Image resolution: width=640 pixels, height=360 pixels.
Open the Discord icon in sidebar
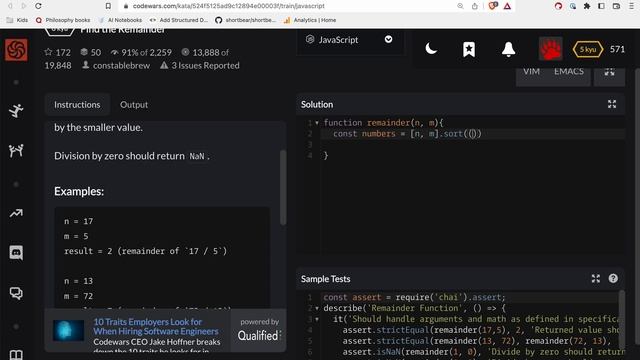coord(16,253)
